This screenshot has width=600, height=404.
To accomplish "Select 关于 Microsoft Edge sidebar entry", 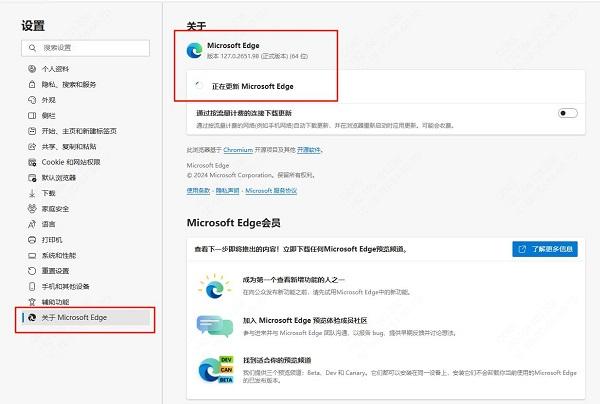I will (x=85, y=318).
